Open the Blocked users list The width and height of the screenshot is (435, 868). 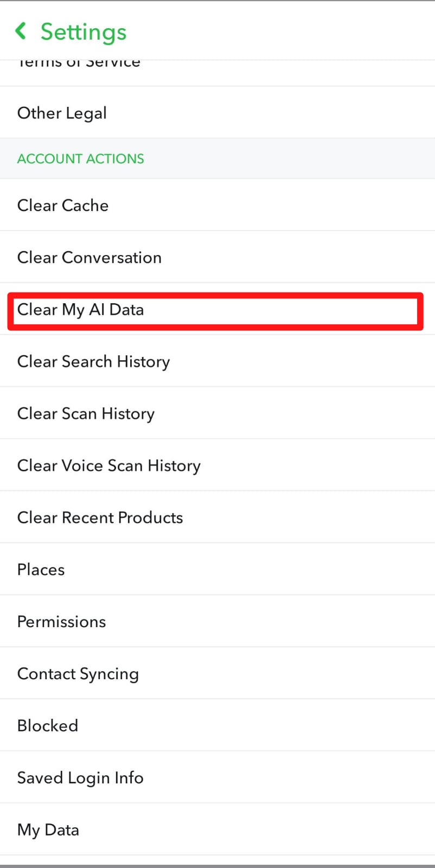48,726
